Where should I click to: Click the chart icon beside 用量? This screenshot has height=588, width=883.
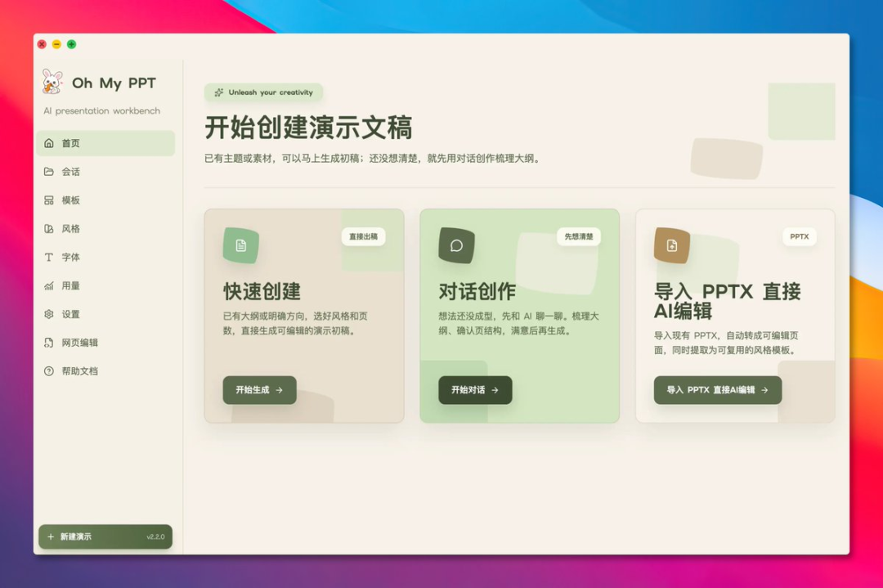click(x=49, y=285)
